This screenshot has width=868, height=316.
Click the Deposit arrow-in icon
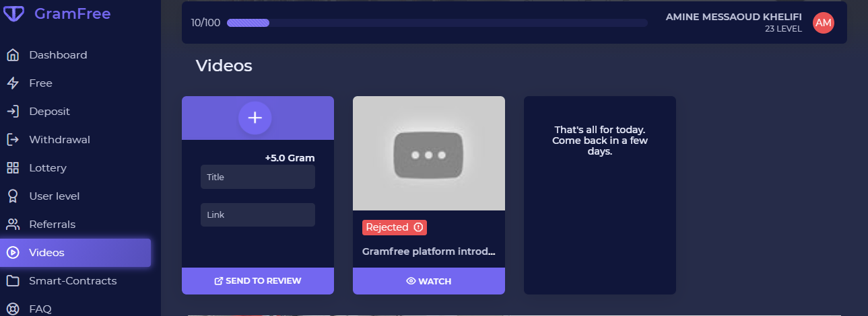[x=13, y=112]
